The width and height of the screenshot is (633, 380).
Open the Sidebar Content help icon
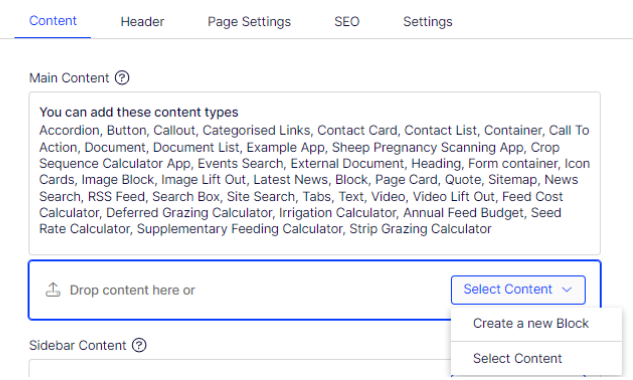click(x=139, y=345)
